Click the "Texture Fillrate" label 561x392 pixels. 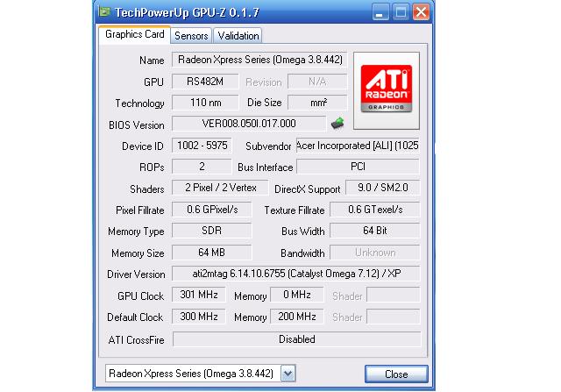pos(295,210)
